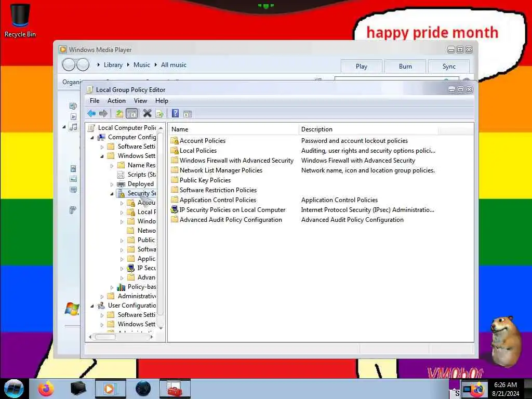Switch to Windows Media Player taskbar button
This screenshot has width=532, height=399.
110,389
